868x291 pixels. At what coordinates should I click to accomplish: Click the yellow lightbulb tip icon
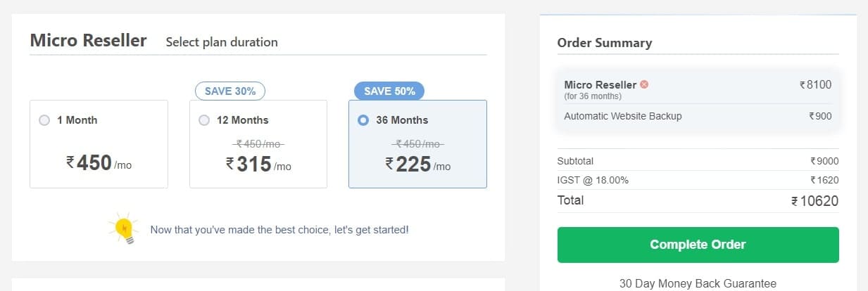122,229
